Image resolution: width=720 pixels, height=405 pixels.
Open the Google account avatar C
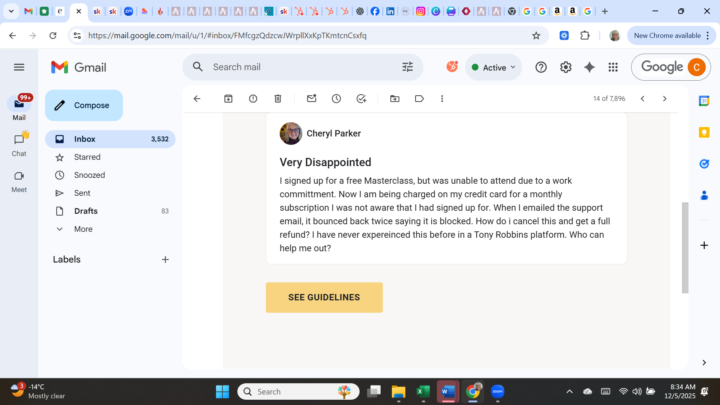pos(696,67)
